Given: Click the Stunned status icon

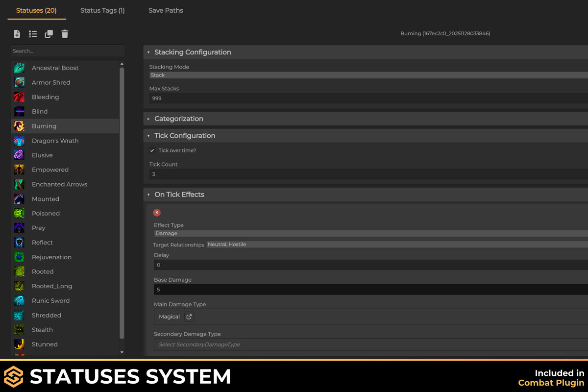Looking at the screenshot, I should click(x=20, y=344).
